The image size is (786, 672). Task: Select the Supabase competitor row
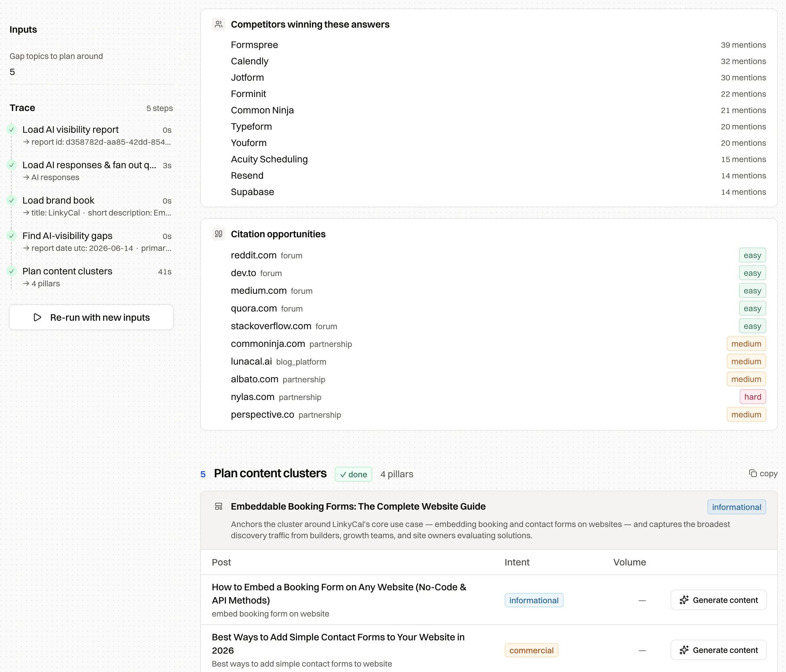498,192
